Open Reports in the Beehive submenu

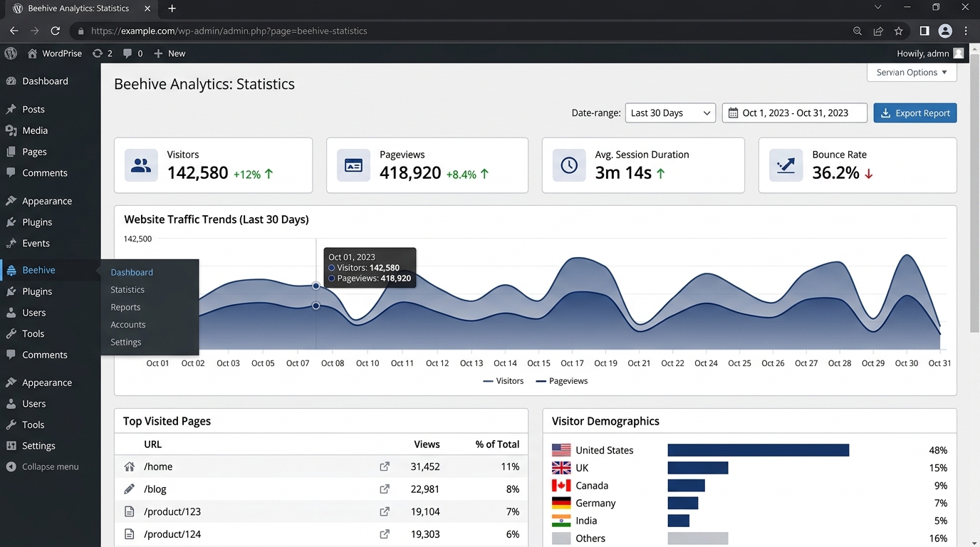[125, 307]
